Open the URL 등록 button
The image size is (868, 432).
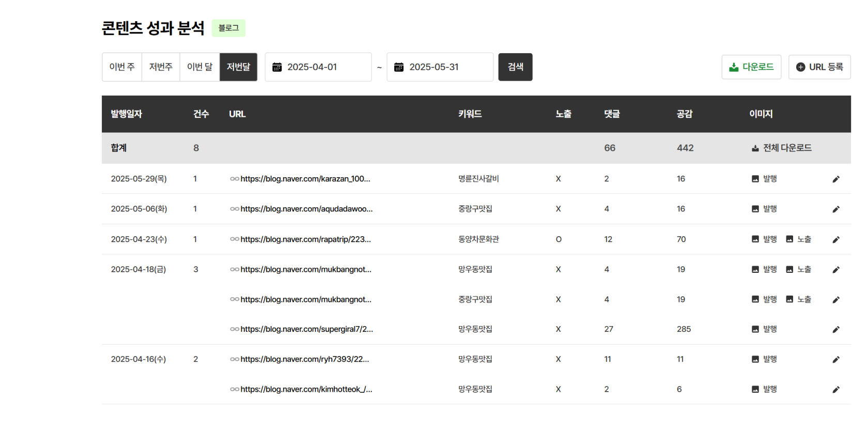tap(819, 67)
